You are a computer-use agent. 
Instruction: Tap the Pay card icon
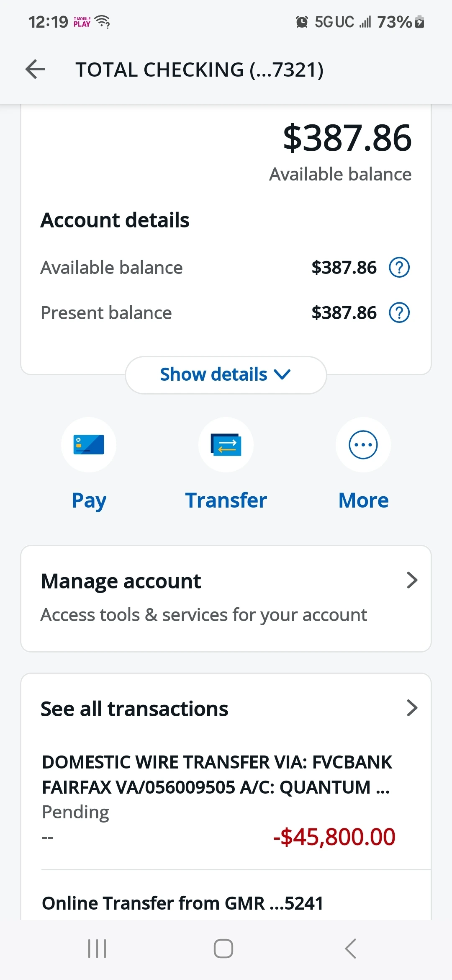click(x=89, y=445)
